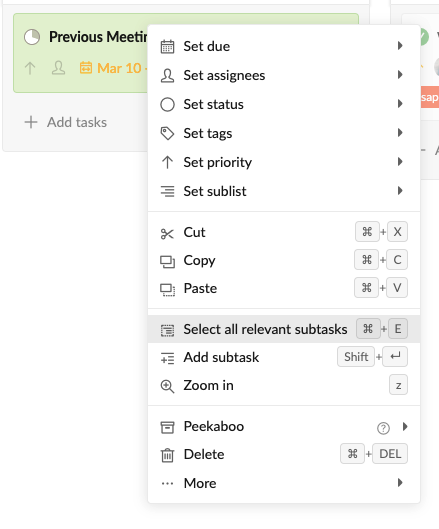Click the trash icon beside Delete
Viewport: 439px width, 529px height.
[x=167, y=455]
